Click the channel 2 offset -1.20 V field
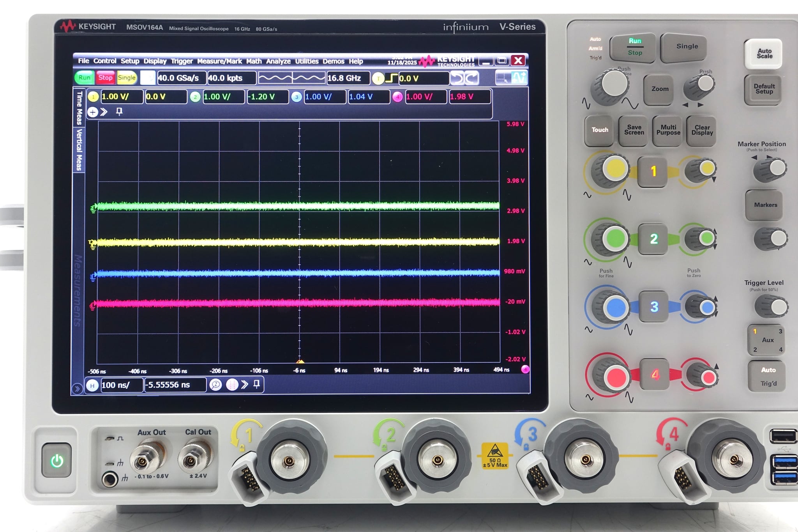The width and height of the screenshot is (798, 532). pos(267,97)
